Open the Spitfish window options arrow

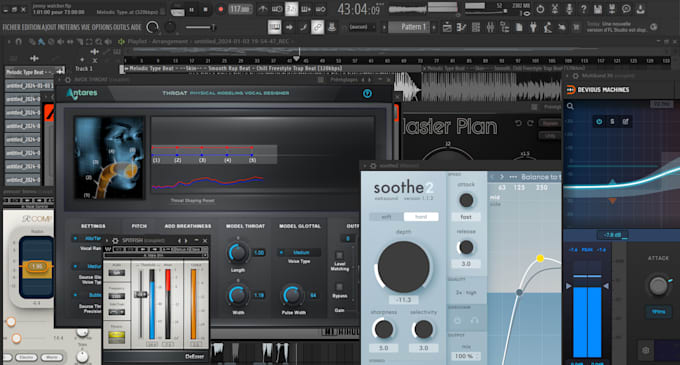coord(107,241)
